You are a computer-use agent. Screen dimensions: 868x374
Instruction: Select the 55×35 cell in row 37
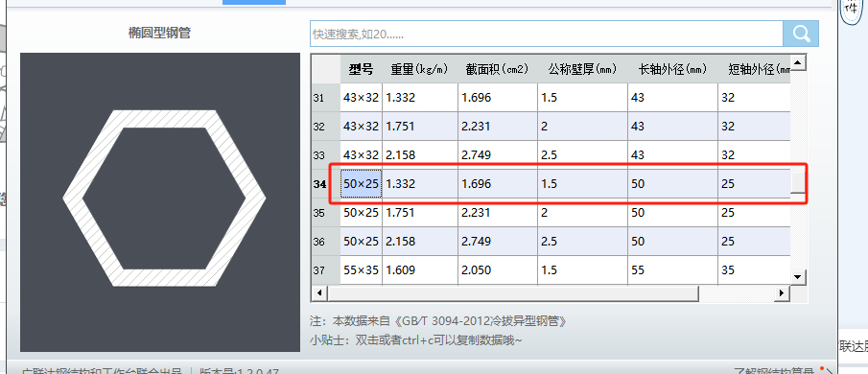(x=361, y=270)
